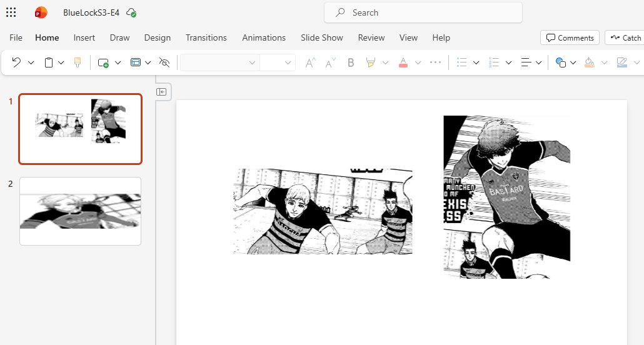The image size is (644, 345).
Task: Switch to the Draw tab
Action: pyautogui.click(x=119, y=37)
